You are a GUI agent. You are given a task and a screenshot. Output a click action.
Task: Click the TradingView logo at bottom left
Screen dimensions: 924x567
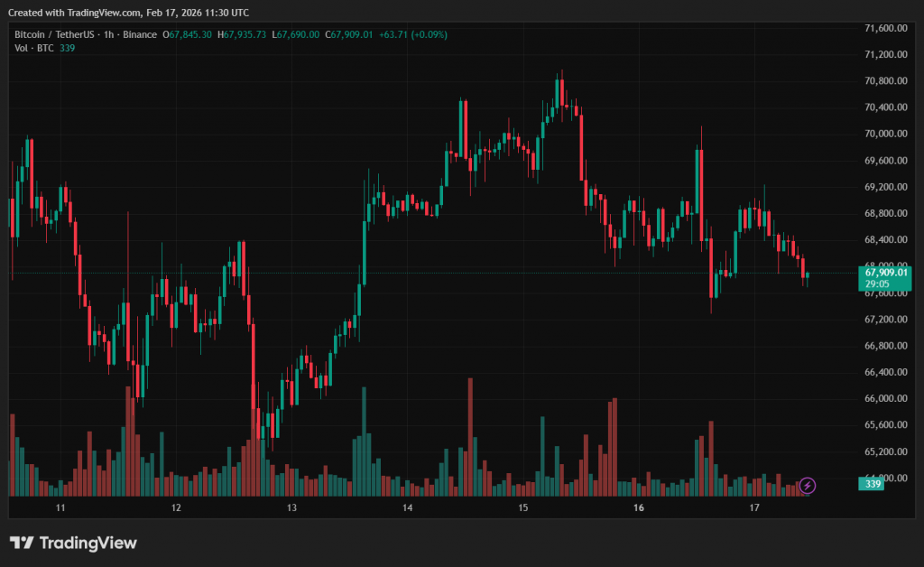(73, 543)
